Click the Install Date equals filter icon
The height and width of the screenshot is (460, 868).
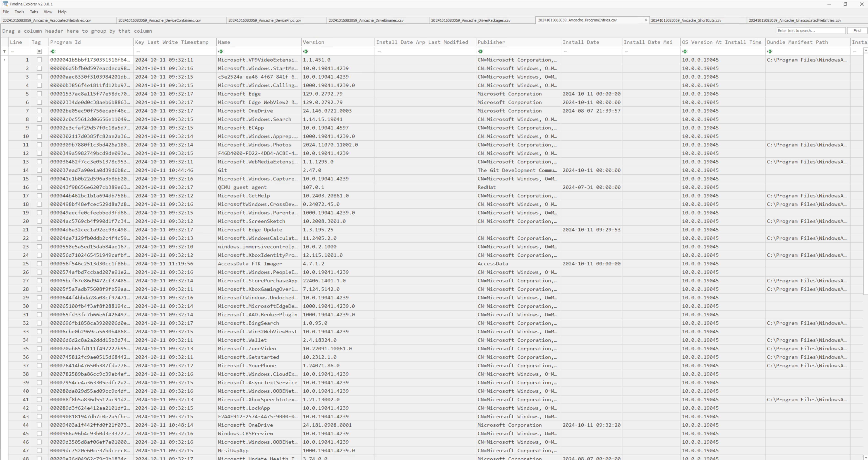click(x=565, y=51)
